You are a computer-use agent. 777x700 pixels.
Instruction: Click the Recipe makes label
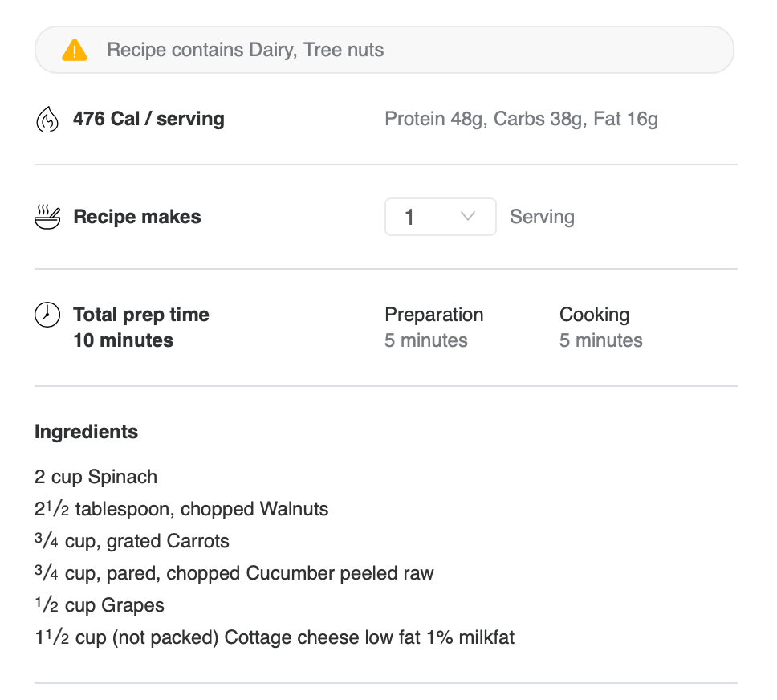[137, 217]
